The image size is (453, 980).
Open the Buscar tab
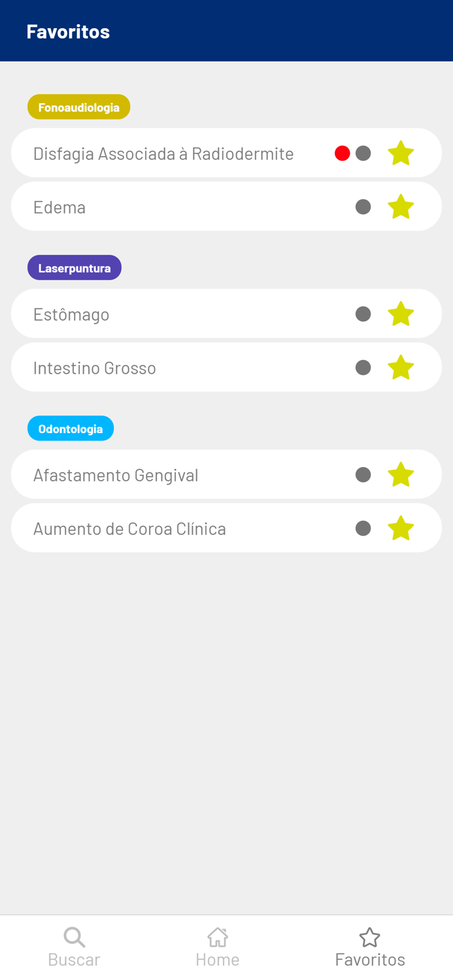(74, 945)
